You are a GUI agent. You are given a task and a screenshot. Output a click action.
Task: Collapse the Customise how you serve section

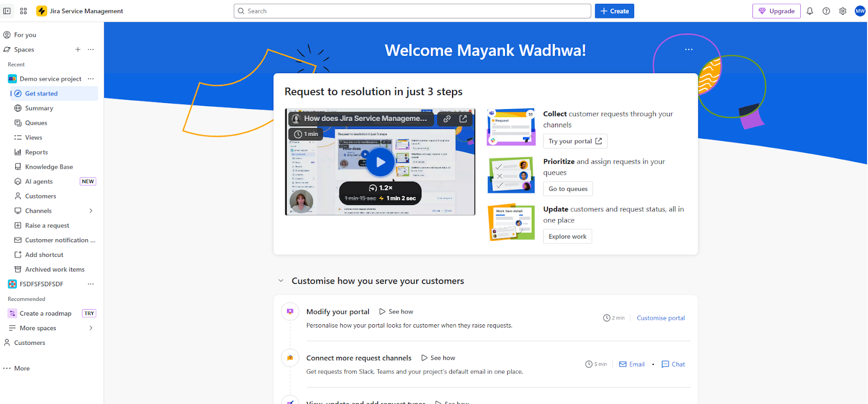tap(280, 281)
